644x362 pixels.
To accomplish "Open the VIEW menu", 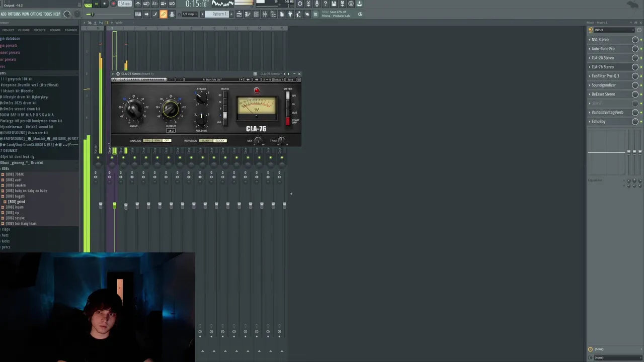I will 25,14.
